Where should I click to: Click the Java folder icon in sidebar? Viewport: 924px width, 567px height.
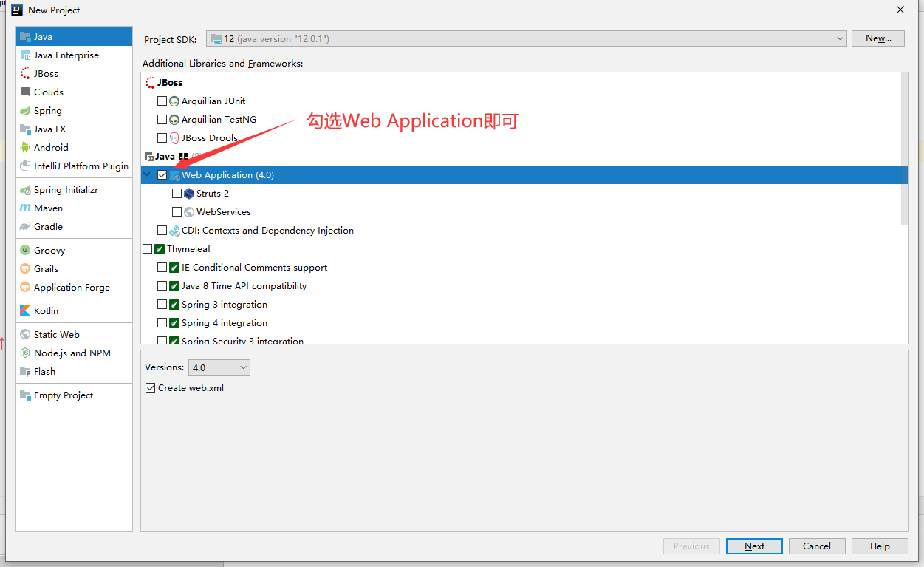pos(25,36)
